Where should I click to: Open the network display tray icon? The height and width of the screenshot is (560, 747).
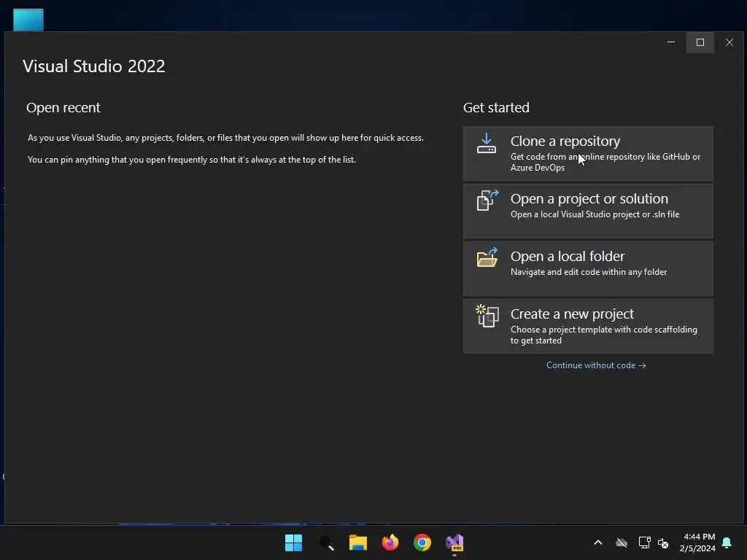click(x=645, y=542)
